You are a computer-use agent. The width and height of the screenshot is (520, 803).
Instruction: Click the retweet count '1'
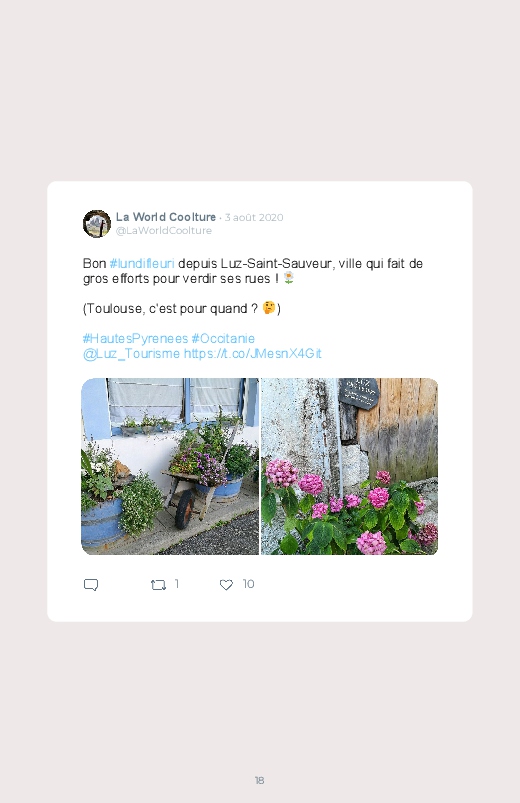[177, 584]
